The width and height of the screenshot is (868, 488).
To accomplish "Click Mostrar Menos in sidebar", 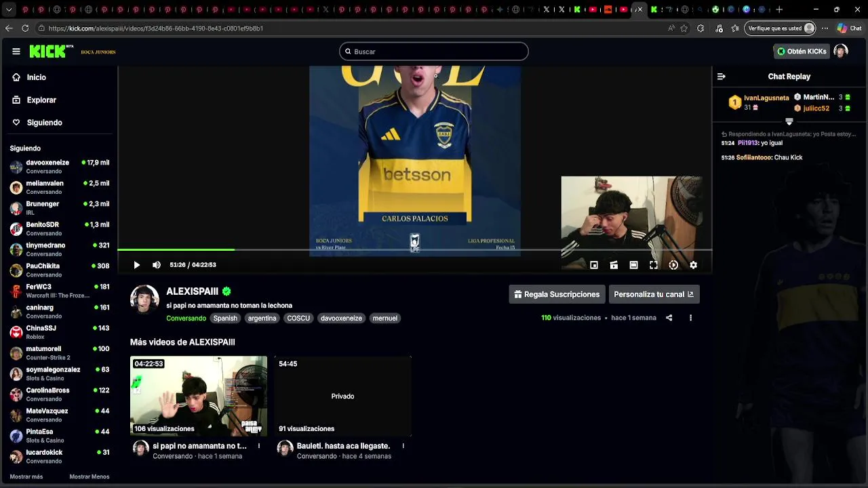I will click(x=90, y=476).
